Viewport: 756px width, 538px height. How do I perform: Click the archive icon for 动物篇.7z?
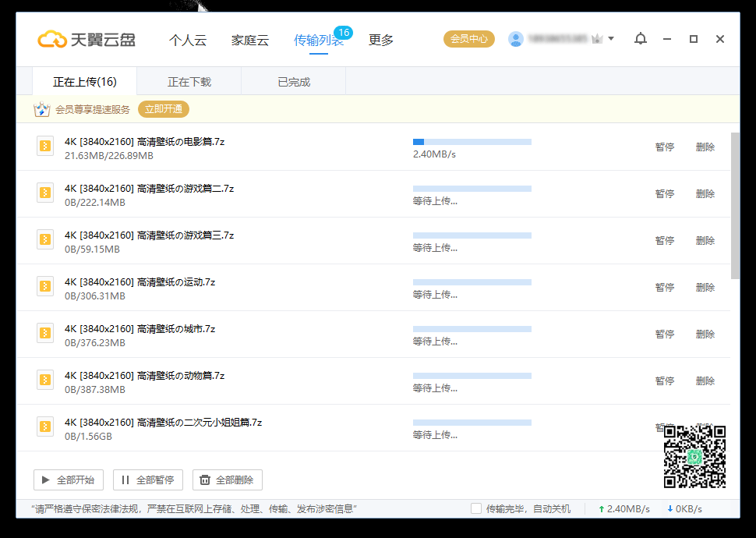[x=45, y=380]
